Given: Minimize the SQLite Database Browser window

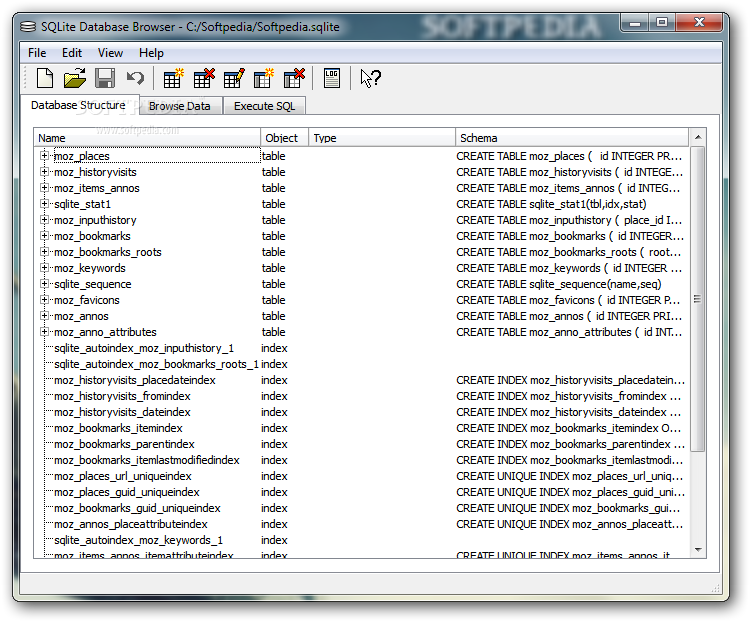Looking at the screenshot, I should point(635,22).
